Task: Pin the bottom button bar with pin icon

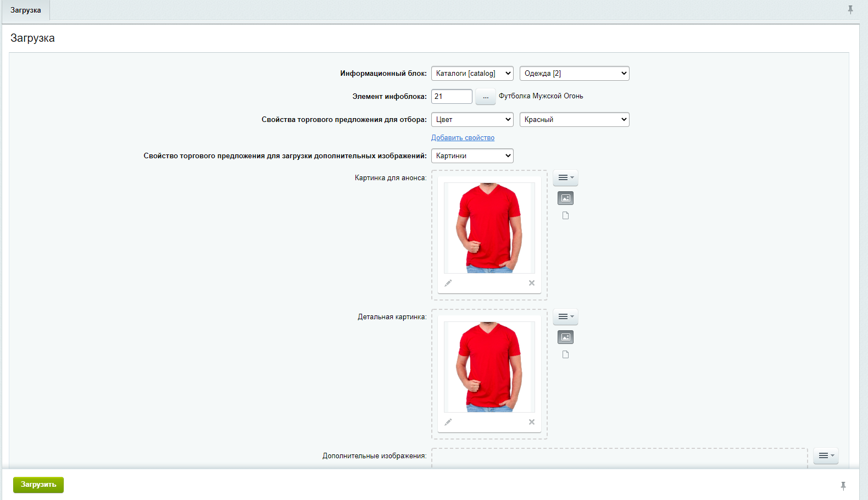Action: coord(843,486)
